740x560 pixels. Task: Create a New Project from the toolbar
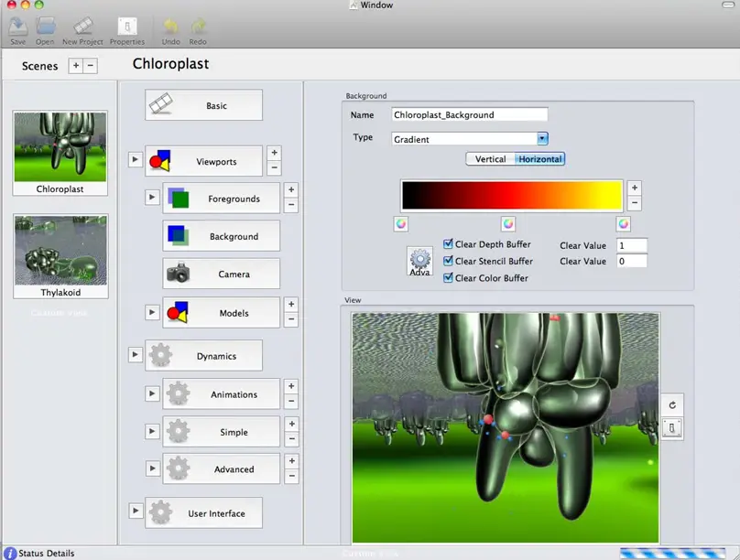(82, 27)
